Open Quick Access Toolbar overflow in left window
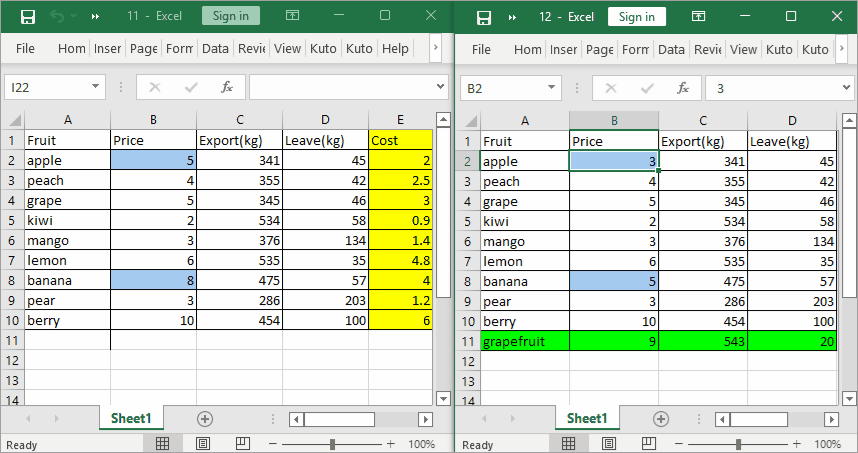Screen dimensions: 858x453 (x=95, y=17)
